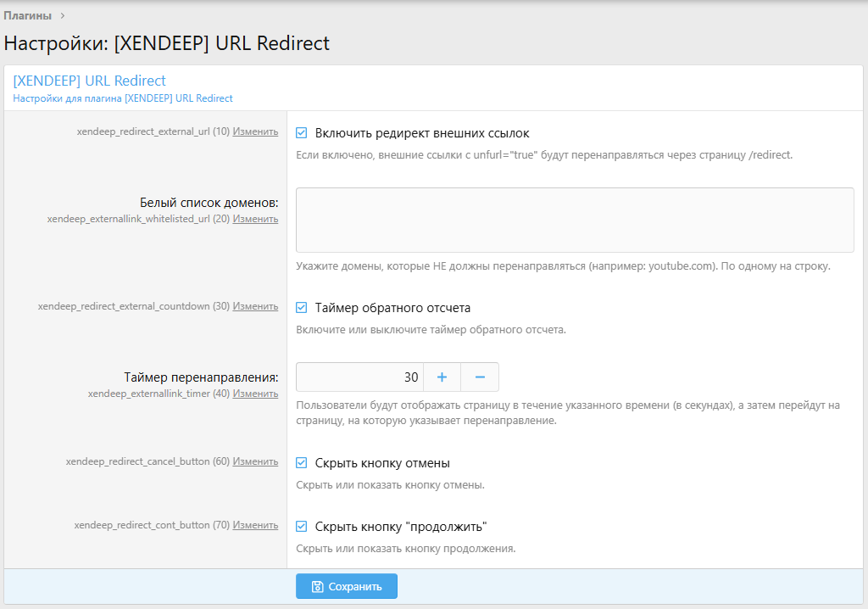This screenshot has height=609, width=868.
Task: Click the Плагины breadcrumb link
Action: point(27,15)
